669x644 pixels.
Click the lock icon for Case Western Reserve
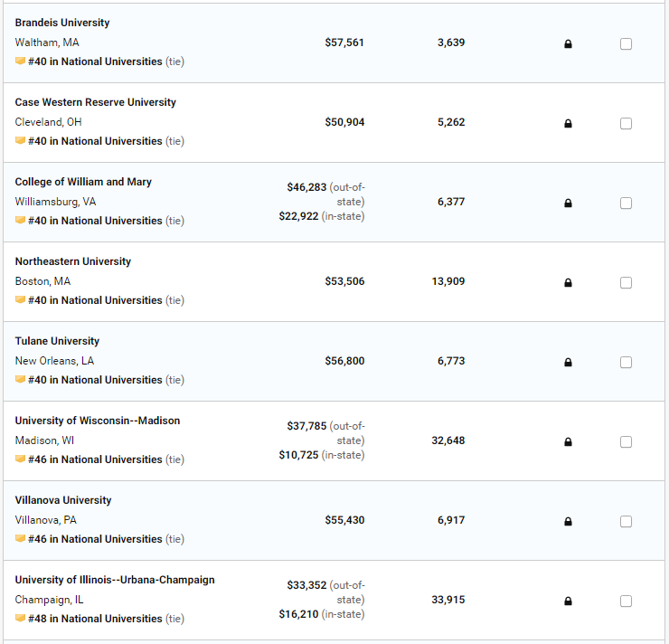[568, 124]
